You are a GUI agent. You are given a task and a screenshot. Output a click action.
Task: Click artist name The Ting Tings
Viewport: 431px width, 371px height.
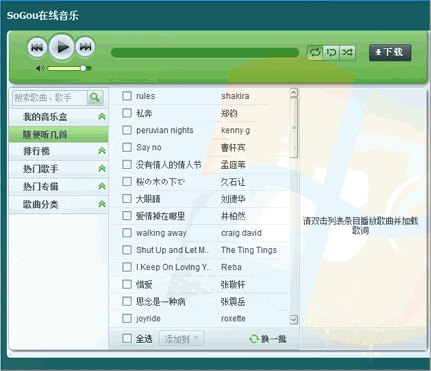[x=249, y=250]
